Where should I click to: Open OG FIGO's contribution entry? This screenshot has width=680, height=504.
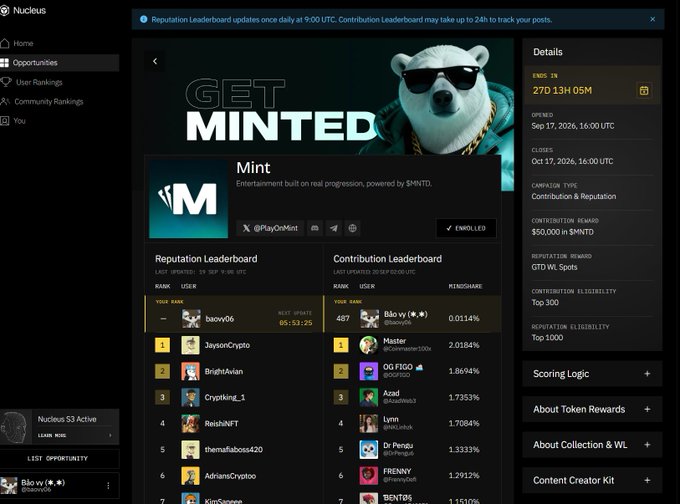[x=413, y=371]
